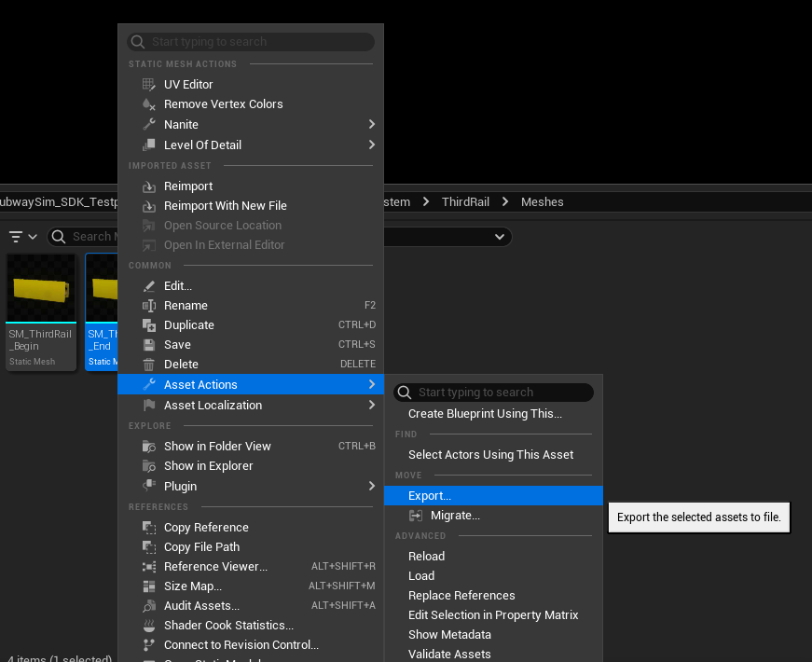
Task: Select Create Blueprint Using This
Action: coord(485,414)
